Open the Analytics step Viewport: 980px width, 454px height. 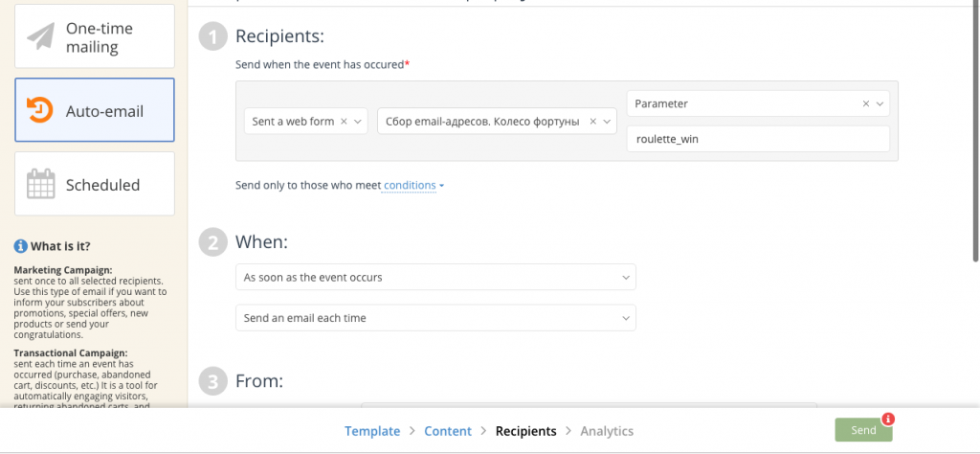(606, 431)
